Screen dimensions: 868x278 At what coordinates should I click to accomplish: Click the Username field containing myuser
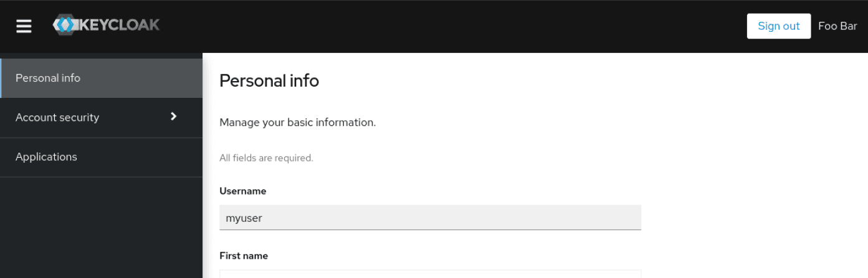coord(430,218)
